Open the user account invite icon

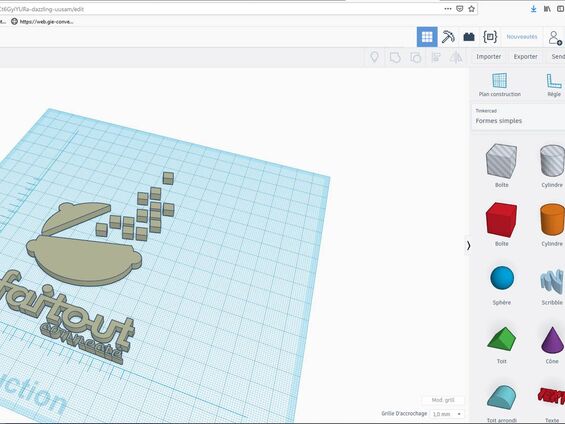coord(555,37)
